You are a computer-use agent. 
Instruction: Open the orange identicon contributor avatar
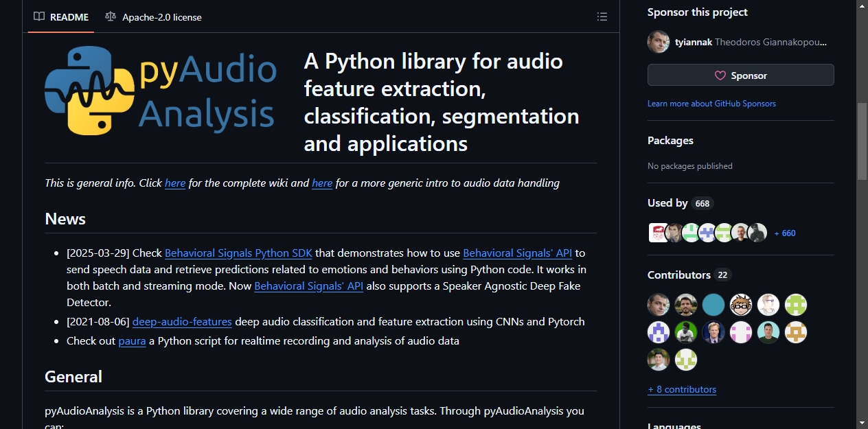pyautogui.click(x=796, y=332)
